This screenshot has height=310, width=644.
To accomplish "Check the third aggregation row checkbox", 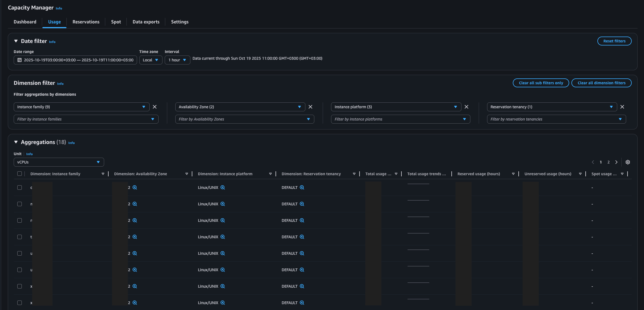I will tap(20, 220).
